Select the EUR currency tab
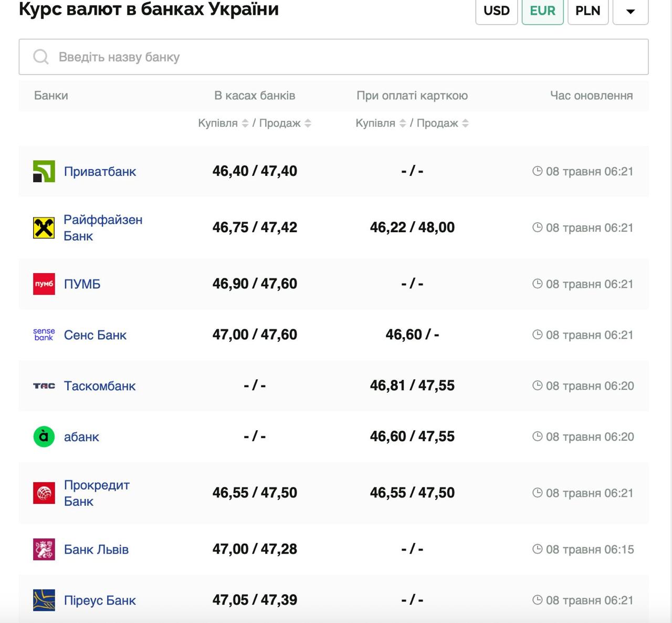The image size is (672, 623). point(542,11)
